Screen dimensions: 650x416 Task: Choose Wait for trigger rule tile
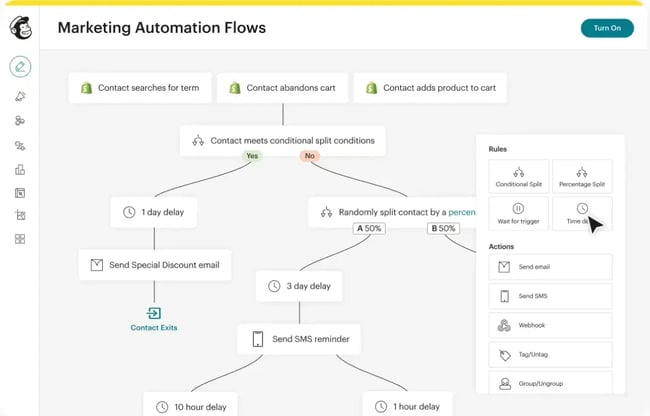click(x=519, y=214)
